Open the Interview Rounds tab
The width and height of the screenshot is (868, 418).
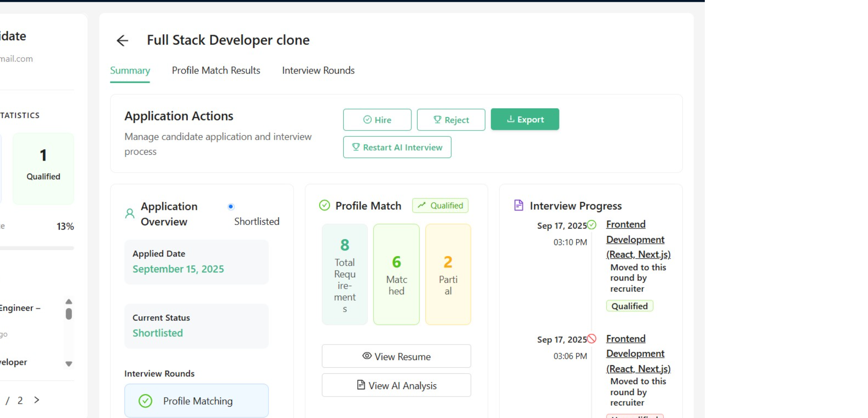(318, 71)
